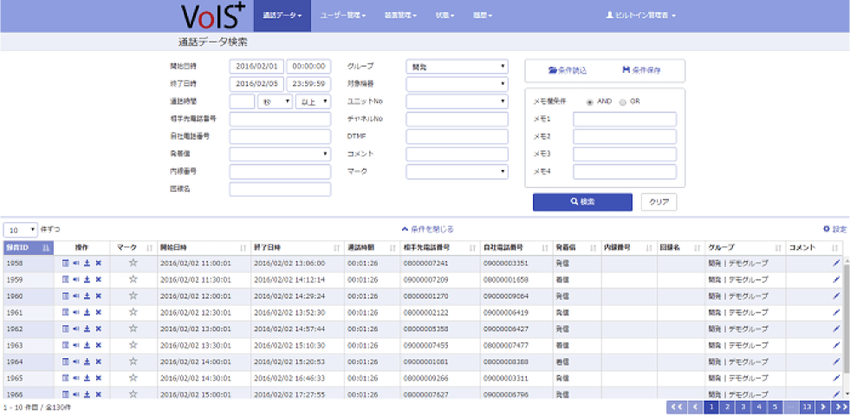Viewport: 850px width, 417px height.
Task: Click the DTMF input field
Action: click(457, 137)
